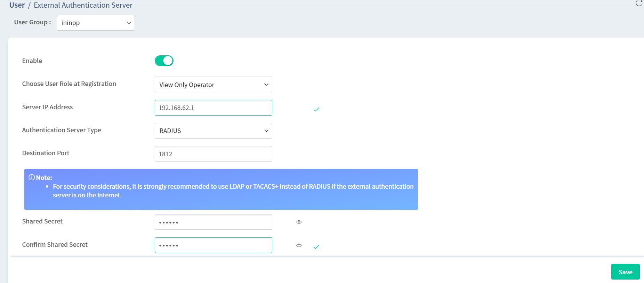Click the Note info icon
644x283 pixels.
click(32, 178)
